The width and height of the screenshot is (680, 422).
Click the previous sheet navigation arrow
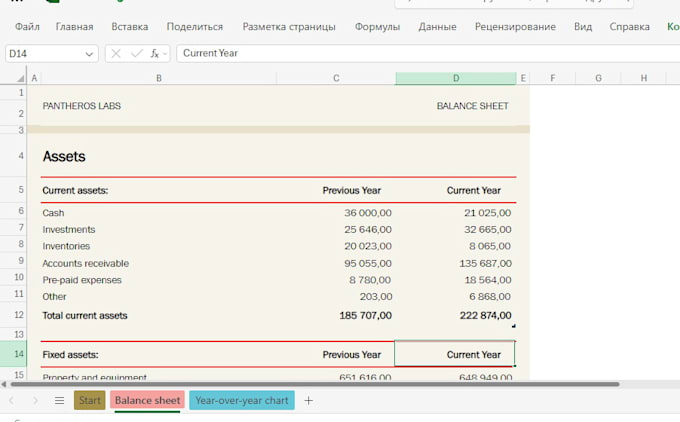click(x=11, y=400)
